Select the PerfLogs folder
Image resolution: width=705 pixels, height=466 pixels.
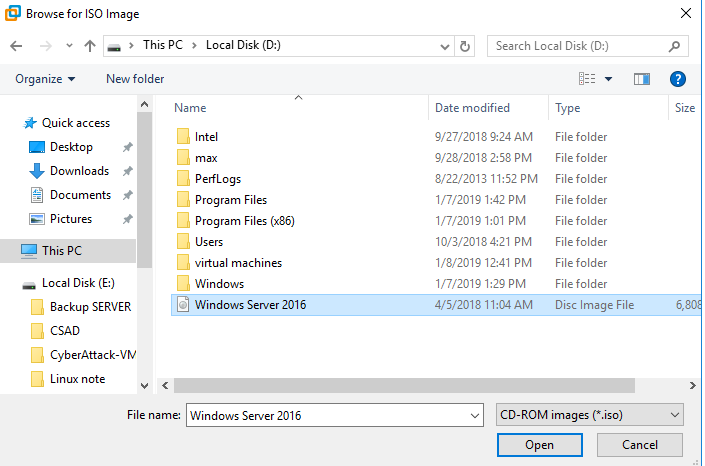point(218,179)
